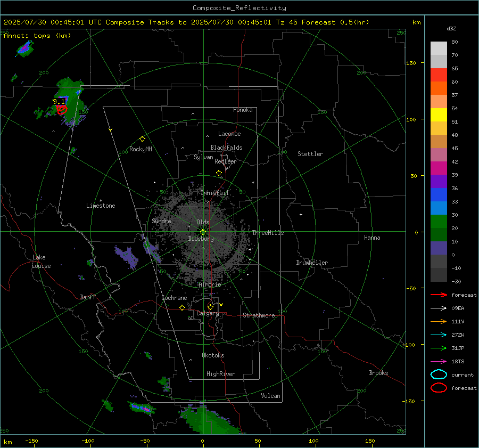Image resolution: width=479 pixels, height=448 pixels.
Task: Click the red forecast ellipse on storm 9.1
Action: pos(62,109)
